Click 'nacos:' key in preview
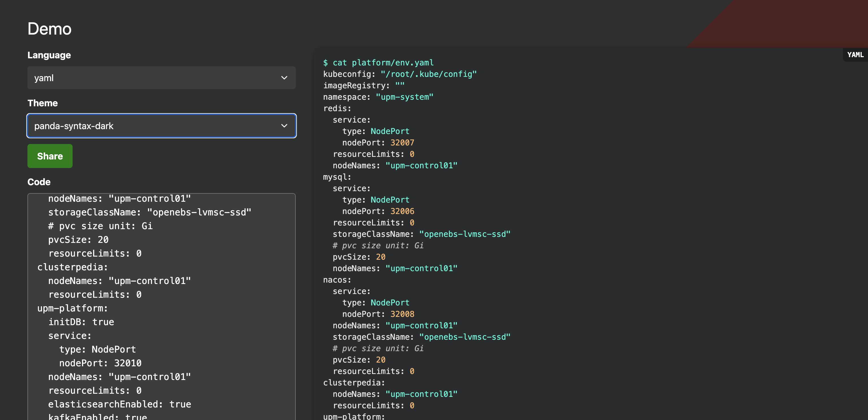 point(337,280)
